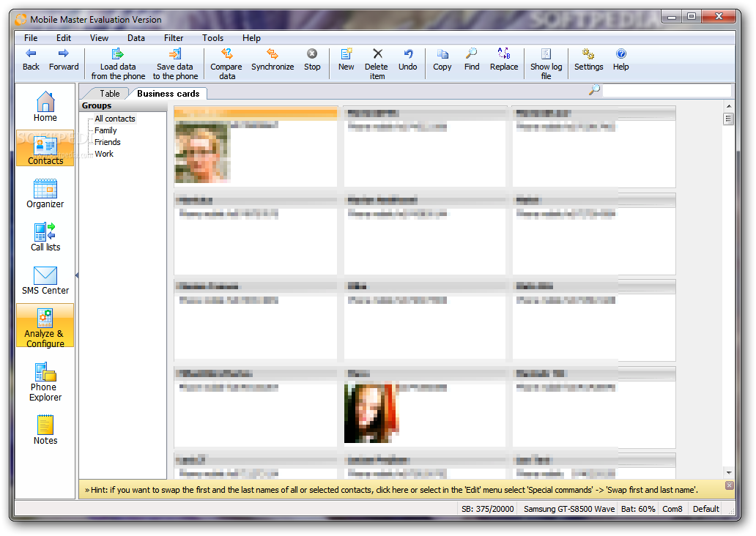Delete item via toolbar

coord(377,64)
